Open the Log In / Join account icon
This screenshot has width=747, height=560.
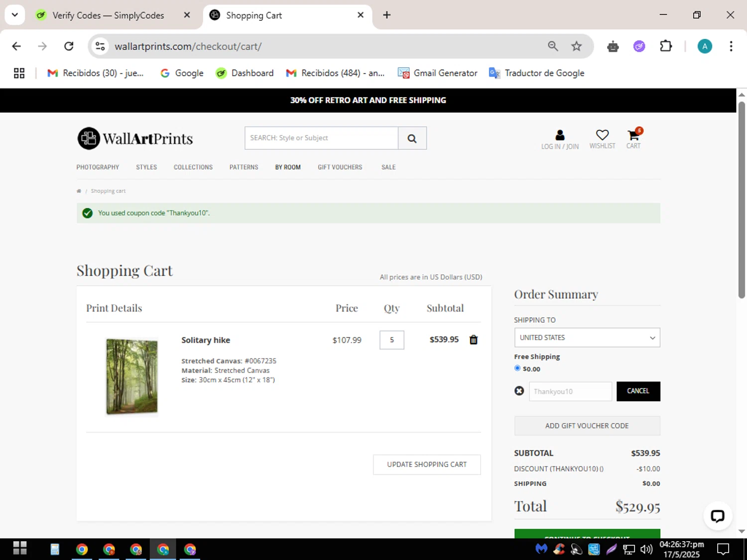[560, 140]
